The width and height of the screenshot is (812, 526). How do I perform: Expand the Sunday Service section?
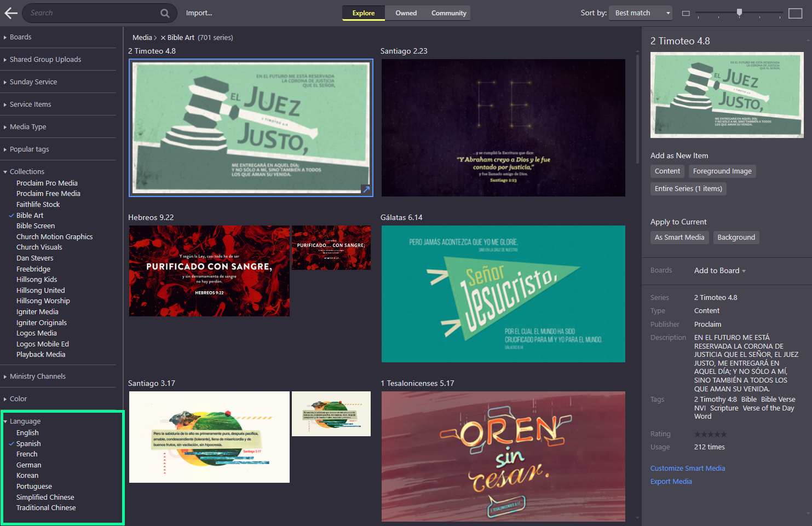point(33,82)
